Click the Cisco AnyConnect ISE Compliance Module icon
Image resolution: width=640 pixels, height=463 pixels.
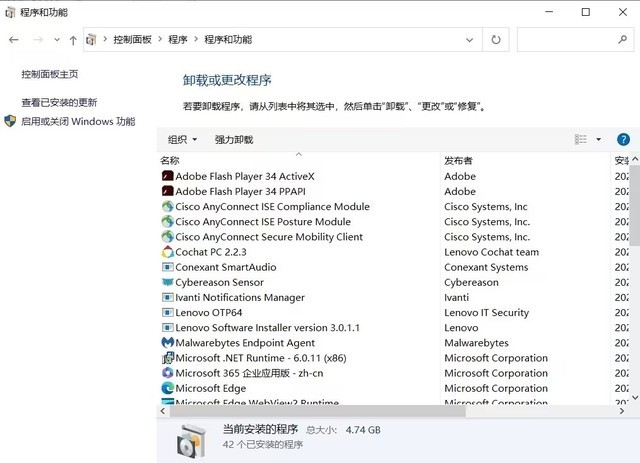click(168, 207)
